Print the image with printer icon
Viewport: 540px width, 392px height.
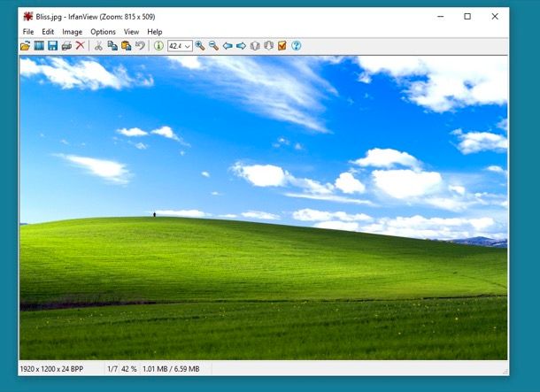point(66,46)
